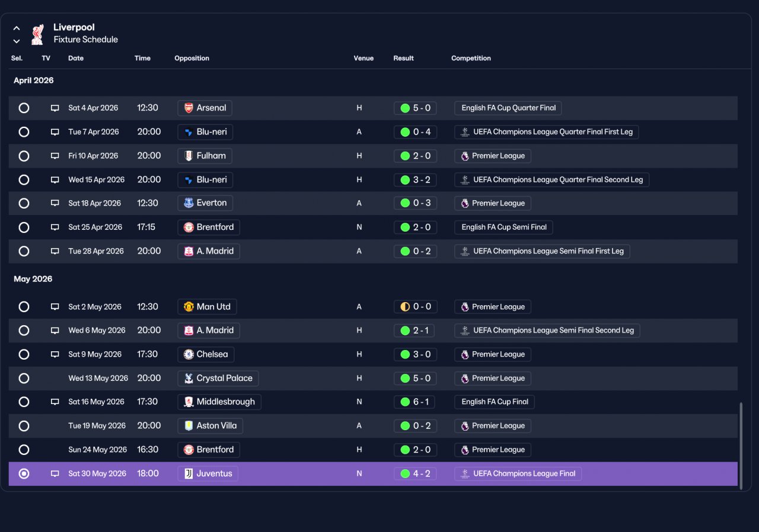This screenshot has height=532, width=759.
Task: Select the Crystal Palace fixture radio button
Action: click(24, 378)
